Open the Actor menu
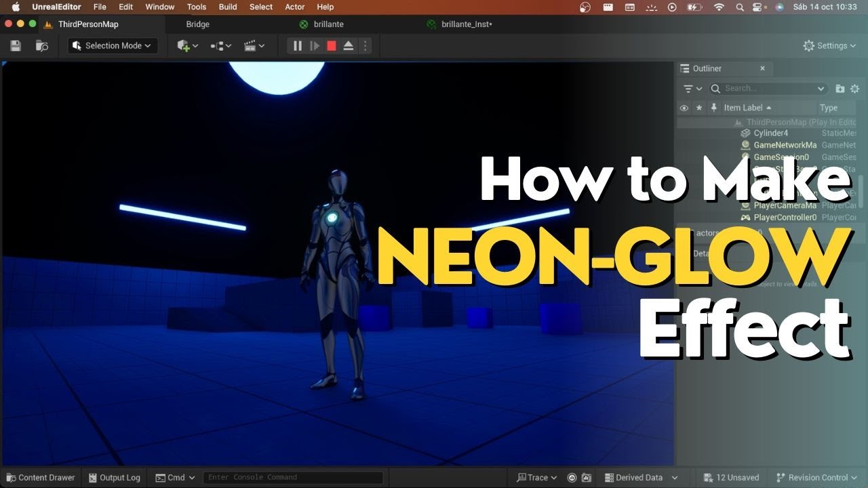This screenshot has width=868, height=488. pyautogui.click(x=295, y=7)
